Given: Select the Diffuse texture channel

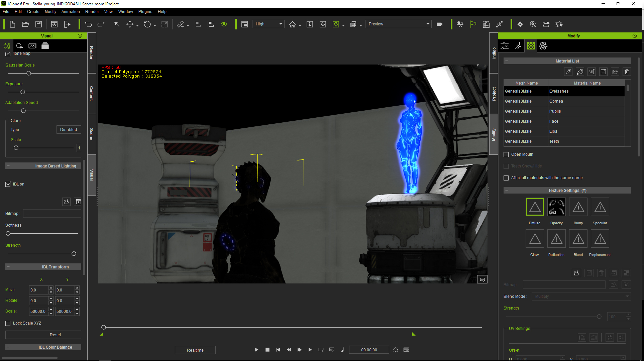Looking at the screenshot, I should [x=535, y=207].
